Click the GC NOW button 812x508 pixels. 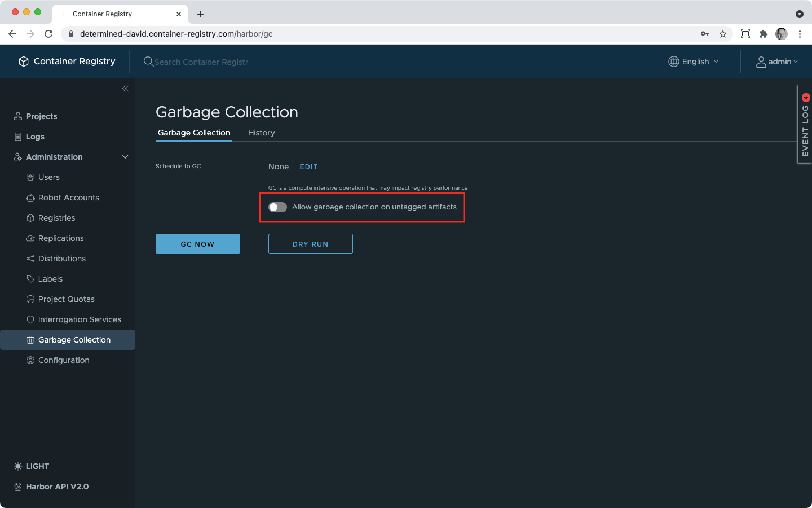tap(198, 244)
